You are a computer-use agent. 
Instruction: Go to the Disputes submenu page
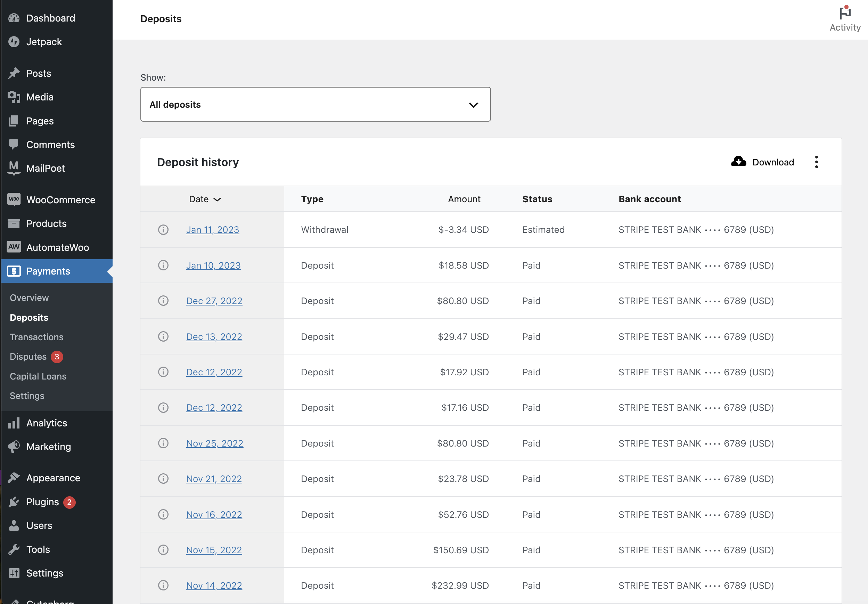coord(28,356)
